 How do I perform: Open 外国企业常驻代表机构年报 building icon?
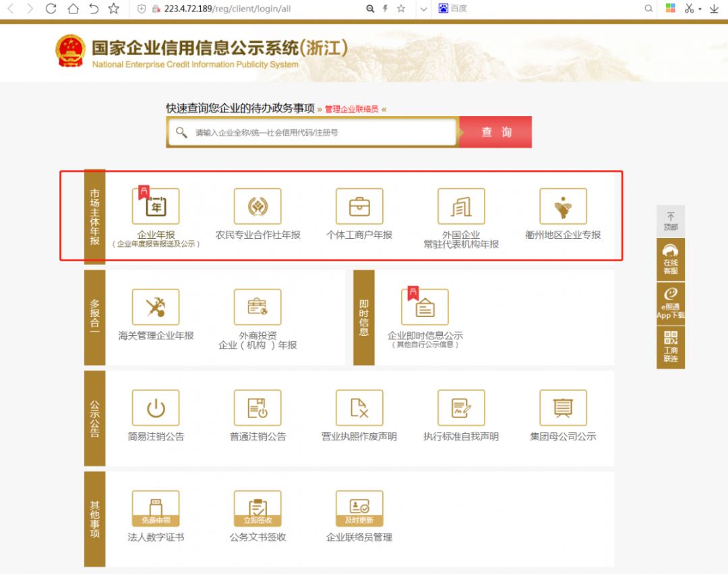(x=461, y=206)
